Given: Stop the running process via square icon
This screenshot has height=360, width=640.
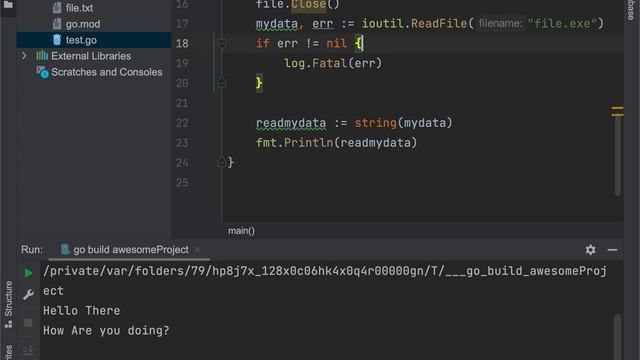Looking at the screenshot, I should (28, 323).
